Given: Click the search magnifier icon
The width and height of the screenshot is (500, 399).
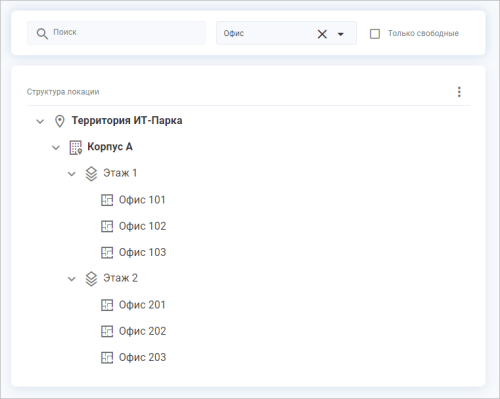Looking at the screenshot, I should [x=42, y=34].
